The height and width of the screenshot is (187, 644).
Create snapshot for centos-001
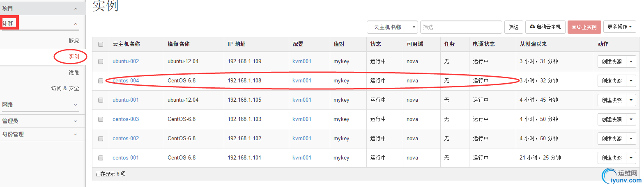(x=612, y=158)
